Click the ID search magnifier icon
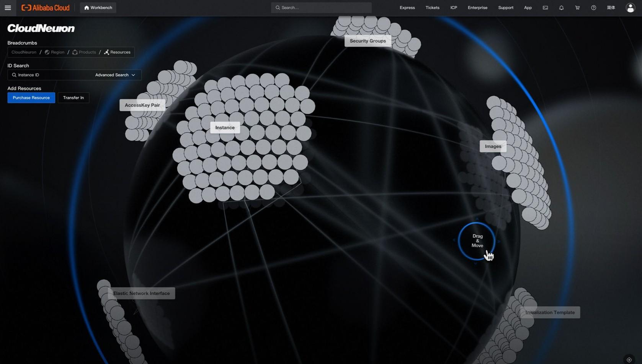 point(14,75)
